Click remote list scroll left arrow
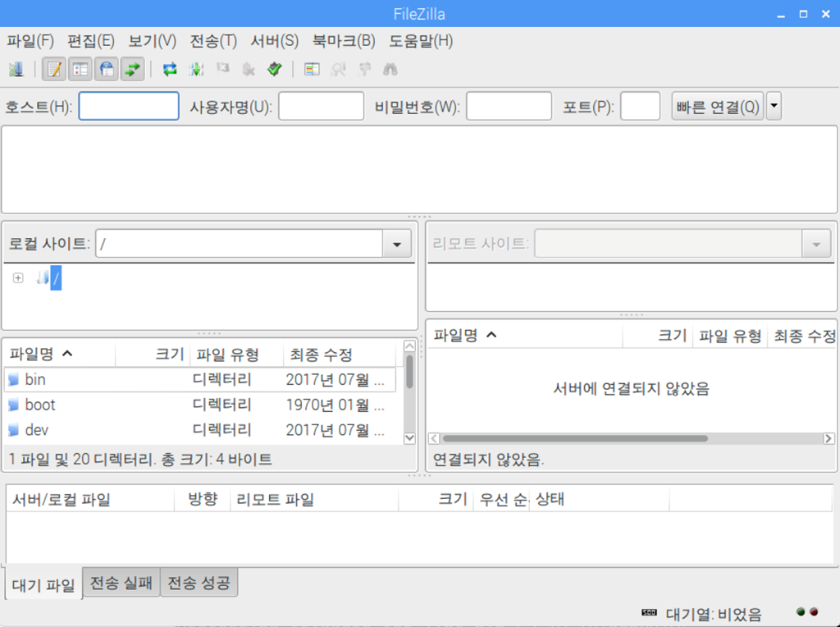 (435, 438)
